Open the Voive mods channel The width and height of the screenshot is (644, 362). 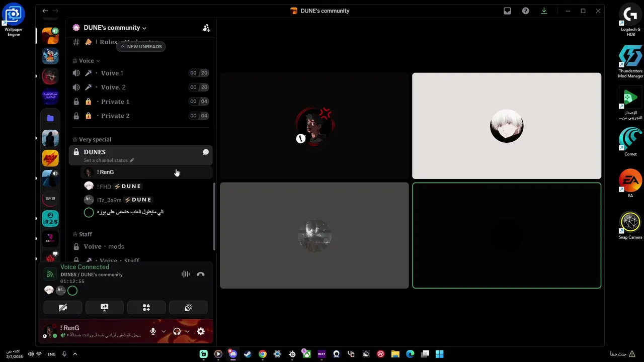140,246
